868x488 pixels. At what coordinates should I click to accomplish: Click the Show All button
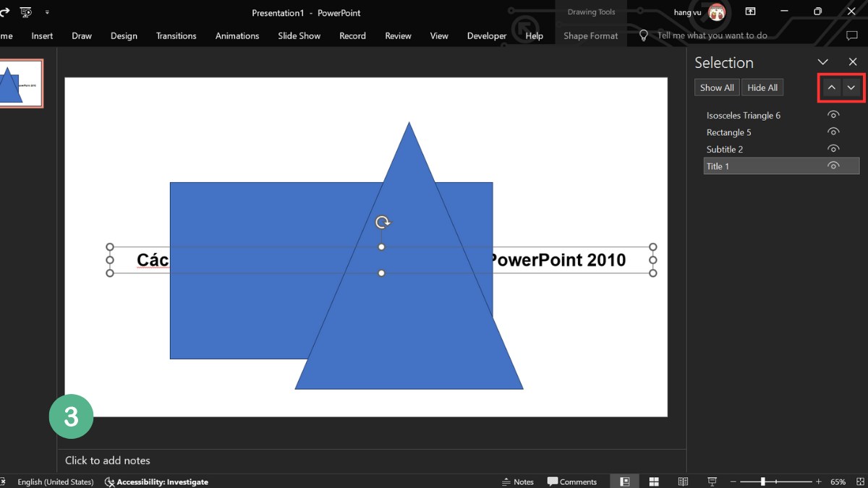coord(717,87)
